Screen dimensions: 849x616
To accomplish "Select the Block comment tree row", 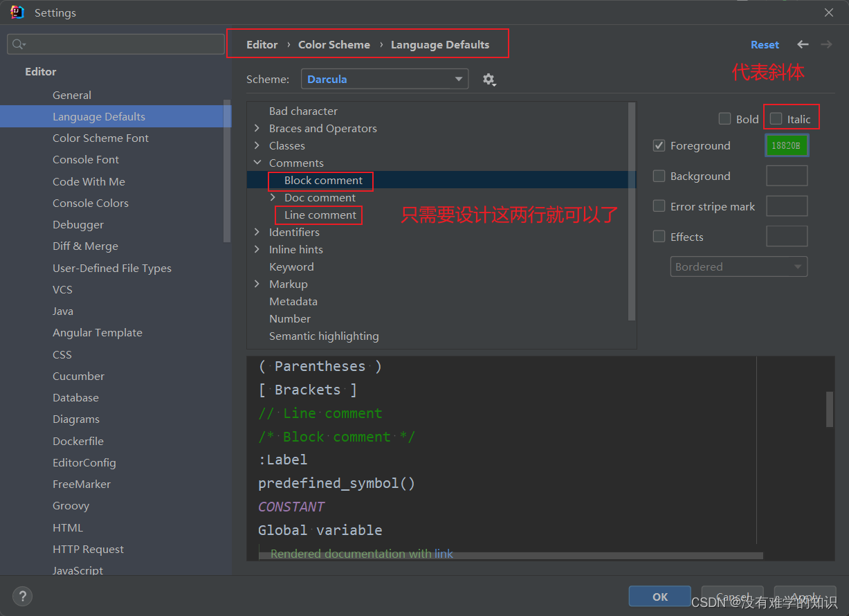I will pyautogui.click(x=441, y=180).
